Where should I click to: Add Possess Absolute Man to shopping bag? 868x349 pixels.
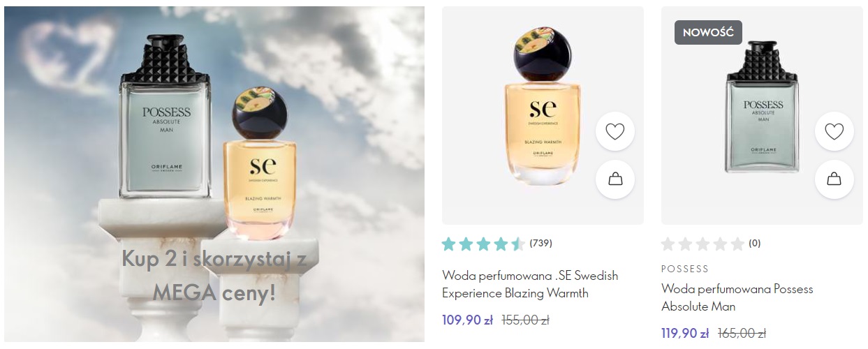834,179
